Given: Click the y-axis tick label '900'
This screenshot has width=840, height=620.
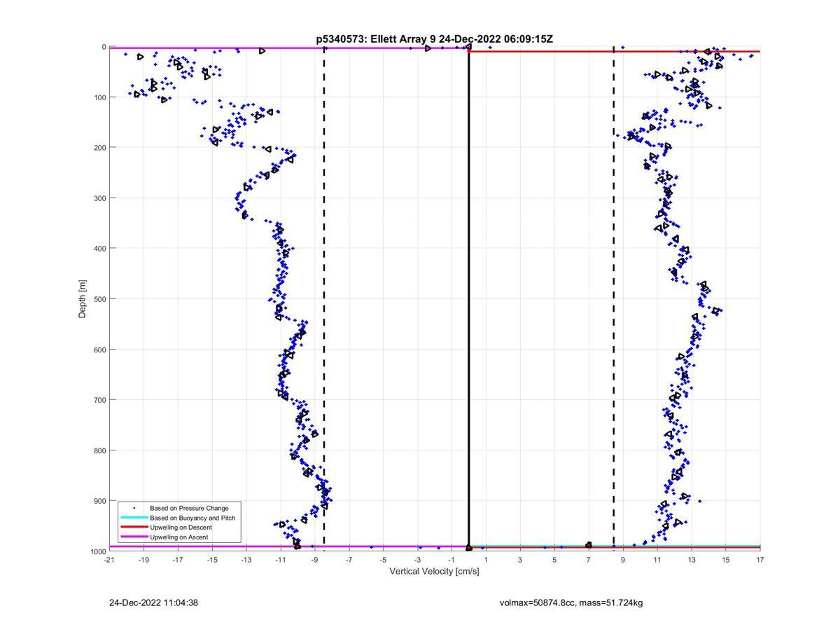Looking at the screenshot, I should click(99, 501).
